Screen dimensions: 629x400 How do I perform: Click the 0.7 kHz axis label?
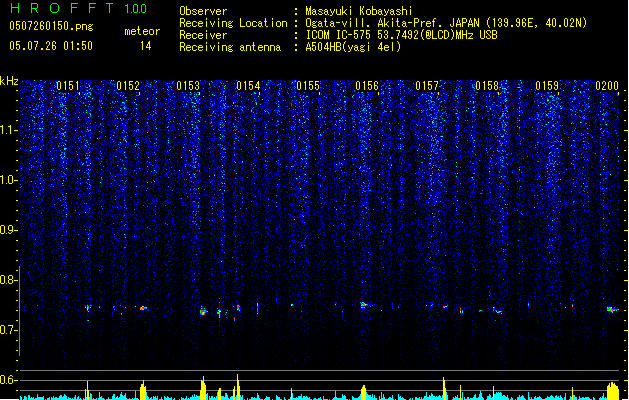(x=8, y=330)
